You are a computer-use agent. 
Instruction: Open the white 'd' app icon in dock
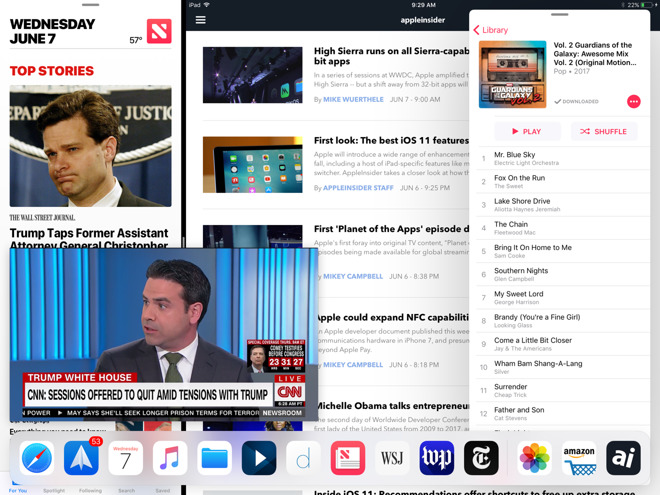pyautogui.click(x=303, y=458)
